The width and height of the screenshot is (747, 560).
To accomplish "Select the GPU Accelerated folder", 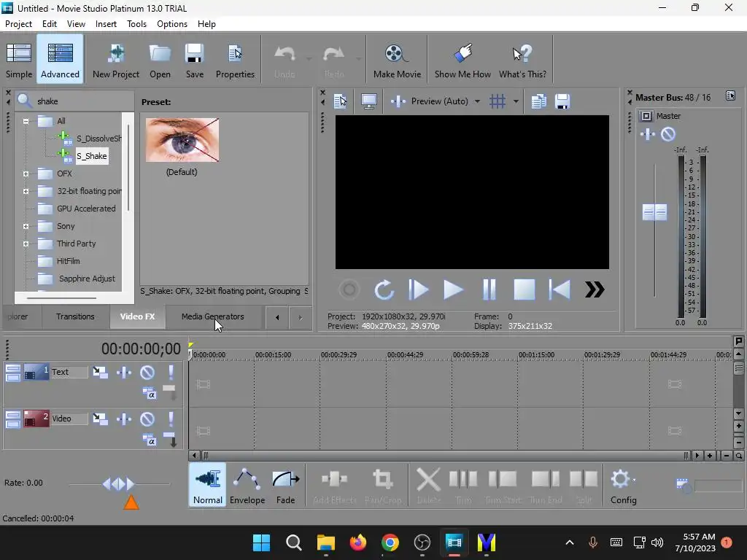I will click(86, 209).
